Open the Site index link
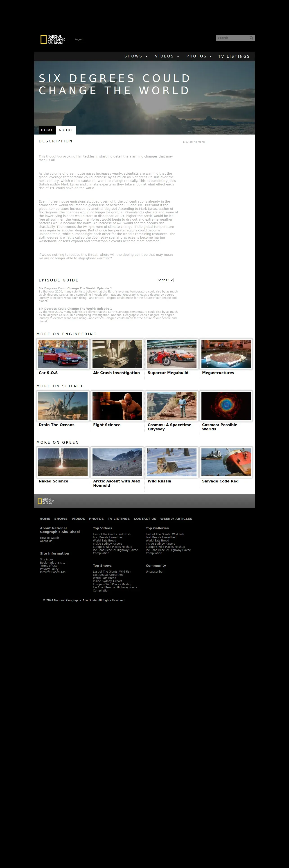This screenshot has width=289, height=868. tap(47, 559)
